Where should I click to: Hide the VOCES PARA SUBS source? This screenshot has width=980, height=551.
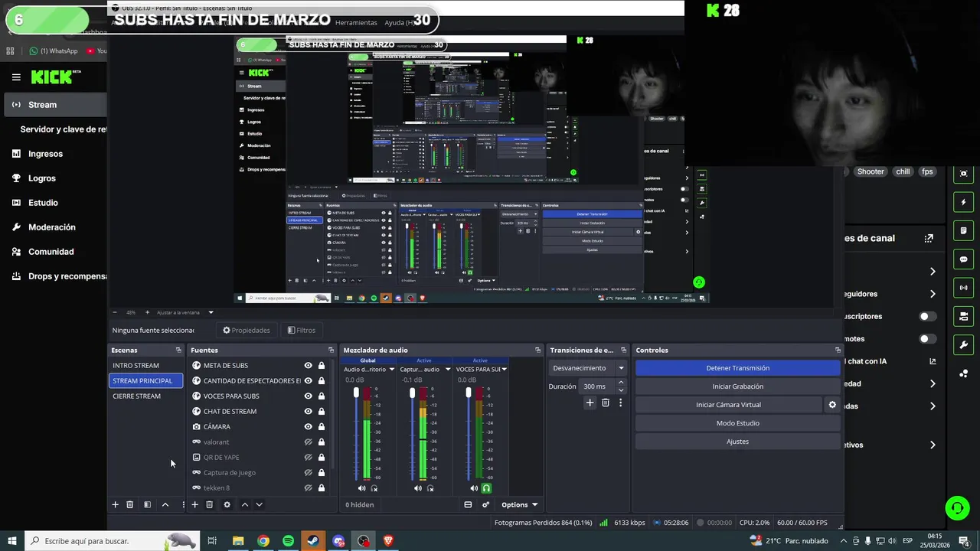click(308, 396)
